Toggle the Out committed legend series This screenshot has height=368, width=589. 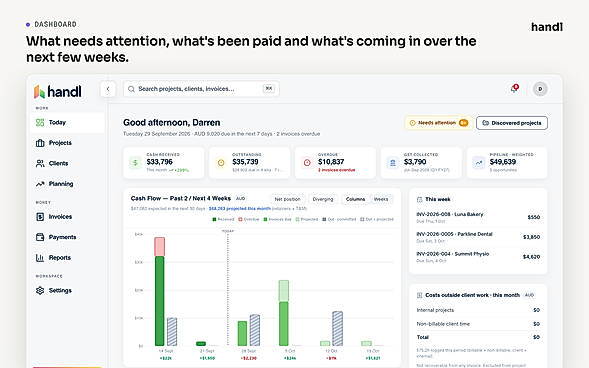coord(339,219)
